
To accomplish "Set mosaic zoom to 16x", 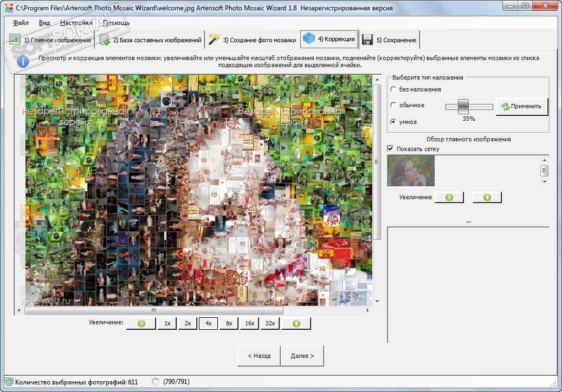I will [x=249, y=323].
